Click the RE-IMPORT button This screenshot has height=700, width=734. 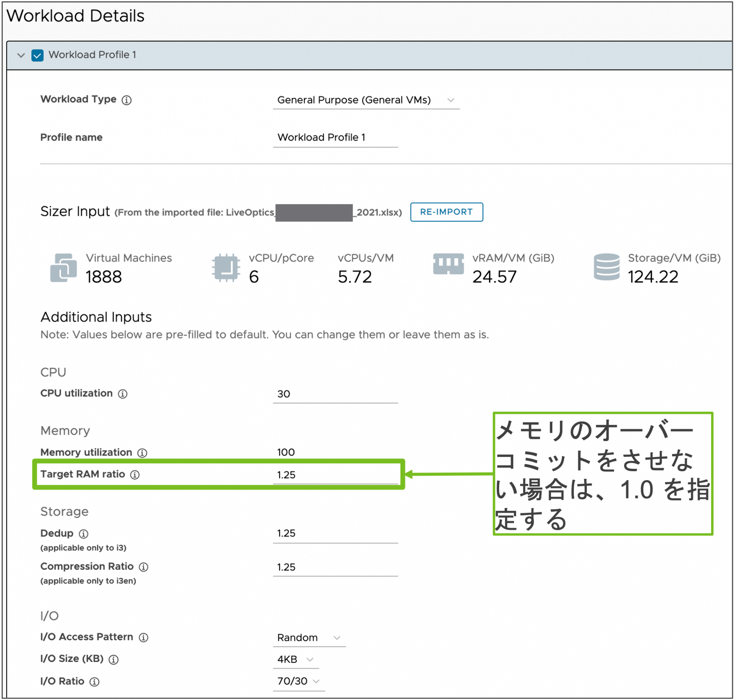tap(447, 212)
